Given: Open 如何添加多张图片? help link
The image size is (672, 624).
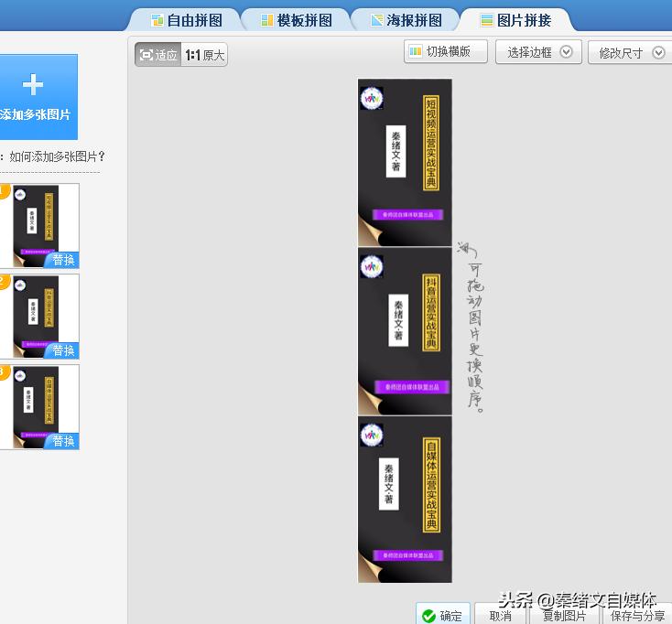Looking at the screenshot, I should (57, 156).
